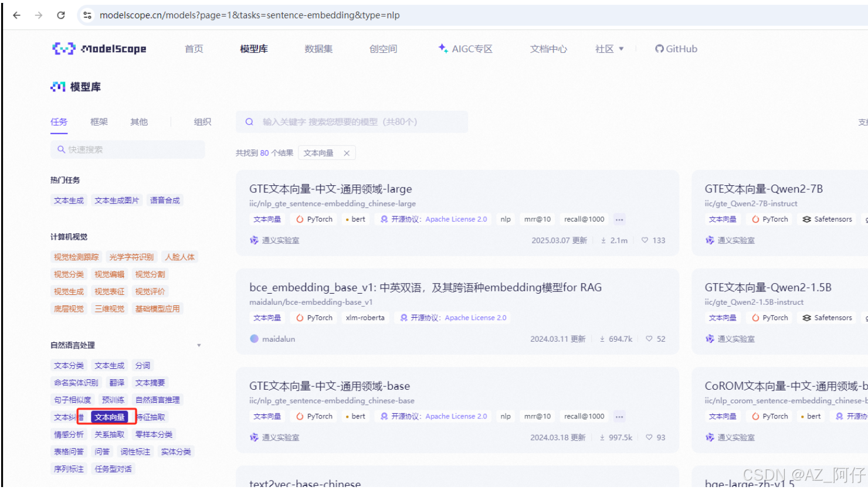Open the GTE文本向量-中文-通用领域-large model
The image size is (868, 490).
point(331,189)
